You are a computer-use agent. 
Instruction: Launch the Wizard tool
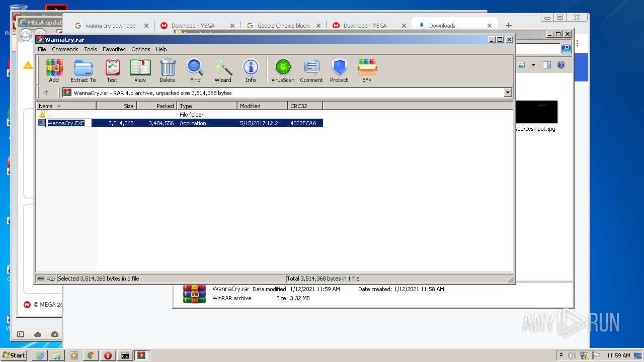[x=223, y=71]
